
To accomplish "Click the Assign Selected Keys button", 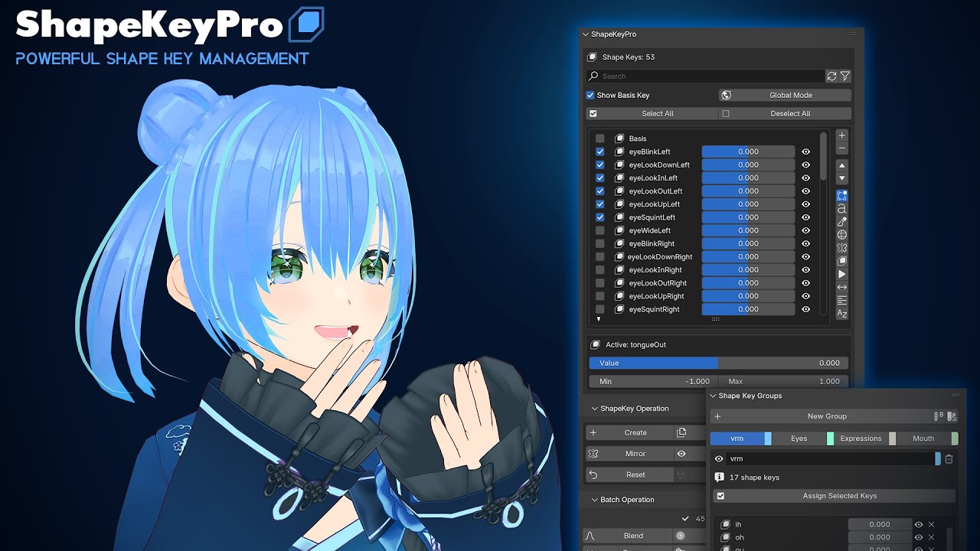I will pyautogui.click(x=834, y=496).
